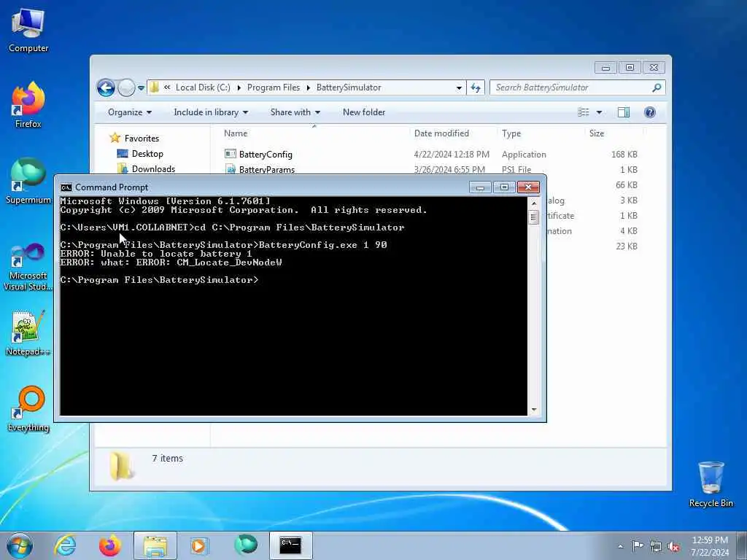Show hidden tray icons arrow
The image size is (747, 560).
point(620,546)
